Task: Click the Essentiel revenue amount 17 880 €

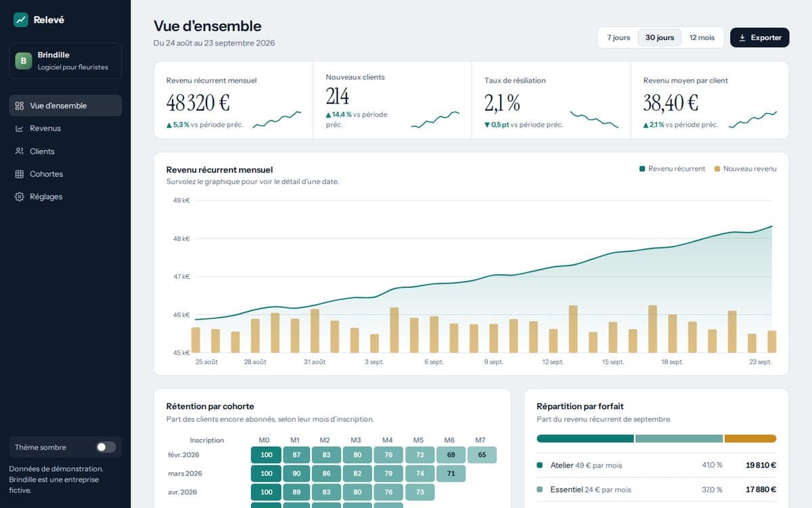Action: 761,489
